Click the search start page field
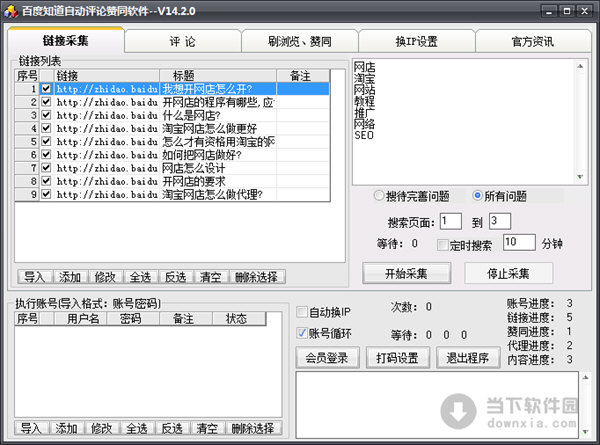Screen dimensions: 600x445 451,221
